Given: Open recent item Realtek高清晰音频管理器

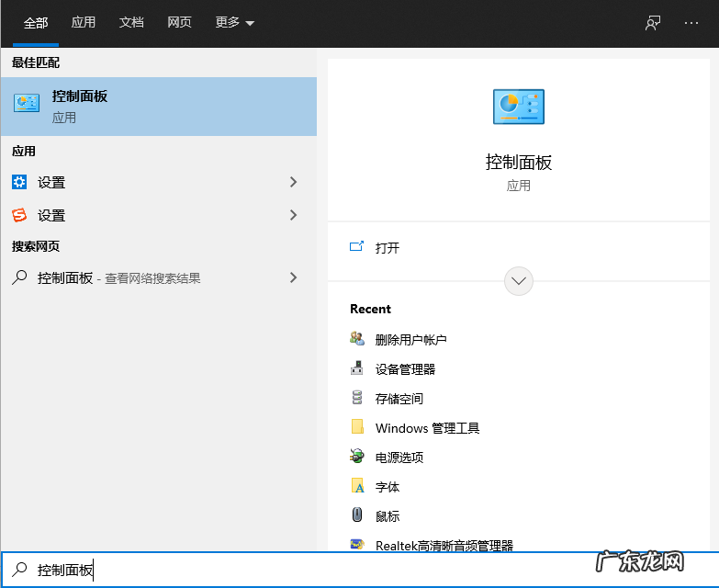Looking at the screenshot, I should click(444, 545).
